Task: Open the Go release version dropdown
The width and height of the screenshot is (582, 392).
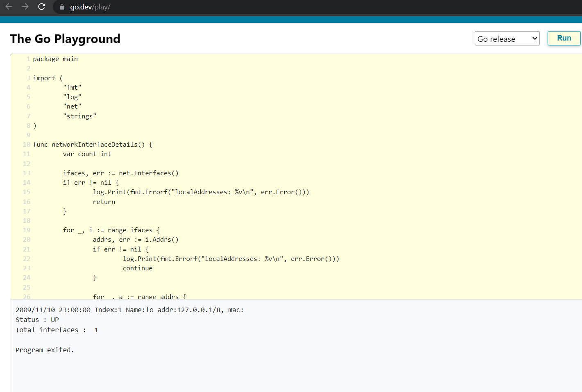Action: tap(507, 39)
